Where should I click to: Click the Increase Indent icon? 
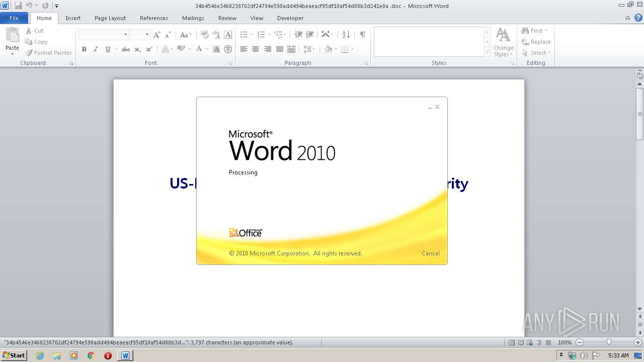click(310, 35)
